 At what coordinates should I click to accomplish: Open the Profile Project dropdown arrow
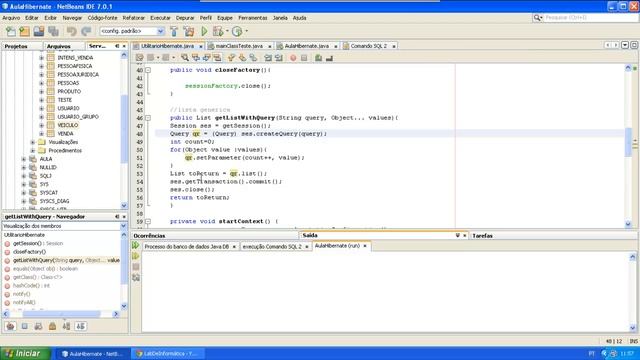[246, 31]
